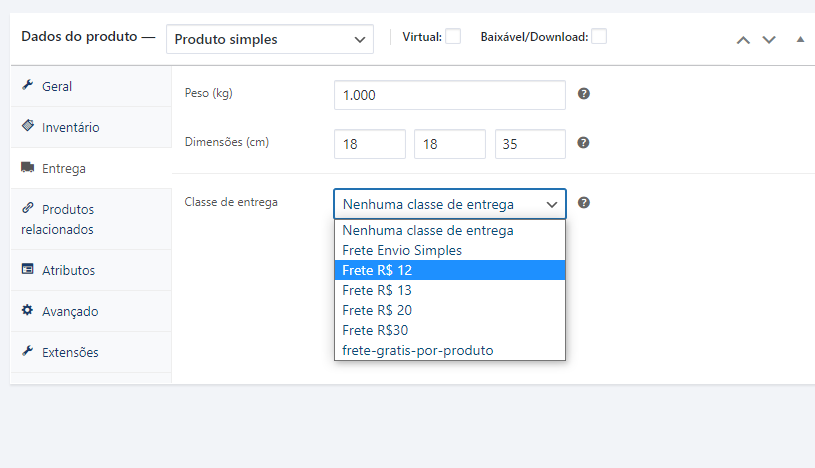
Task: Open the Inventário tab
Action: point(91,127)
